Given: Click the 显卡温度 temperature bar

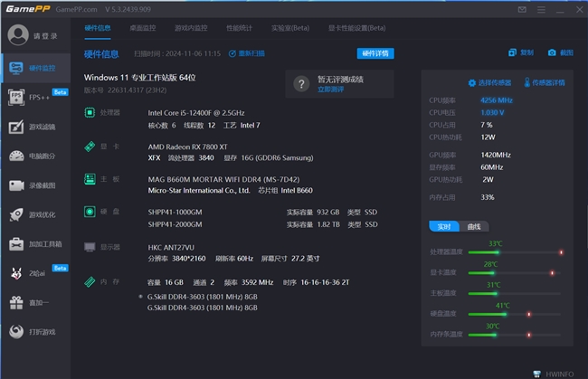Looking at the screenshot, I should click(x=515, y=273).
